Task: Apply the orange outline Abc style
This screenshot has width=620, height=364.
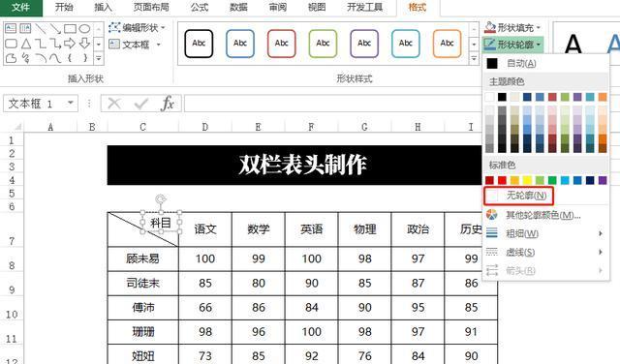Action: [x=447, y=44]
